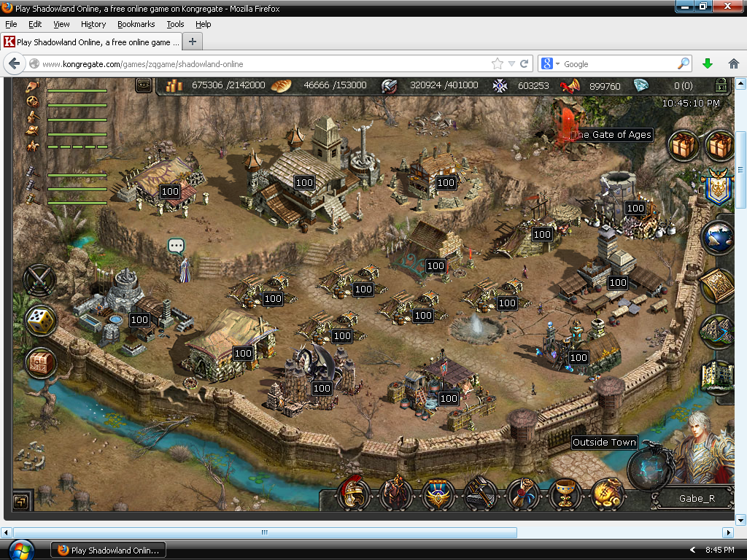747x560 pixels.
Task: Go back with the browser back arrow
Action: tap(15, 64)
